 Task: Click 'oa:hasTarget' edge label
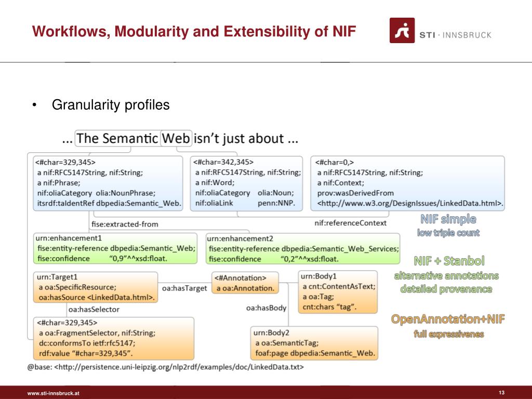184,288
